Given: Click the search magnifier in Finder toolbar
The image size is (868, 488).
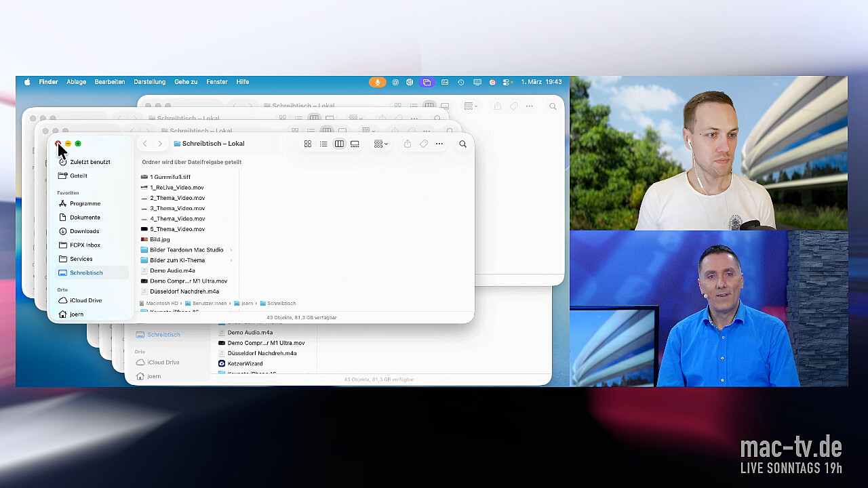Looking at the screenshot, I should point(462,144).
